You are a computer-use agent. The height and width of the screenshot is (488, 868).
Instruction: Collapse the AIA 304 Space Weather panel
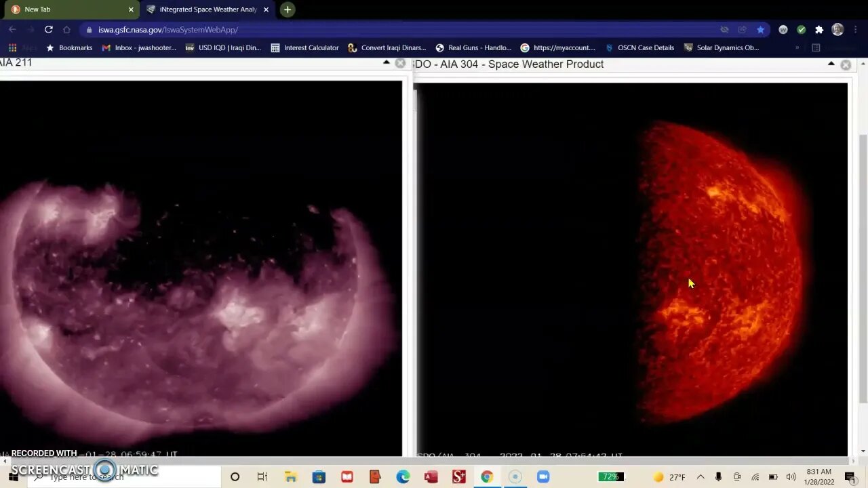[x=831, y=64]
